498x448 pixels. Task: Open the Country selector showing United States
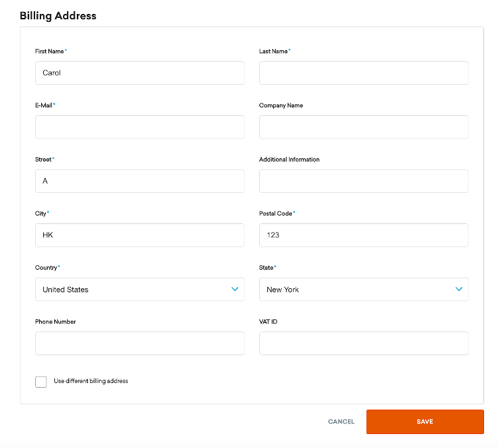(x=133, y=290)
